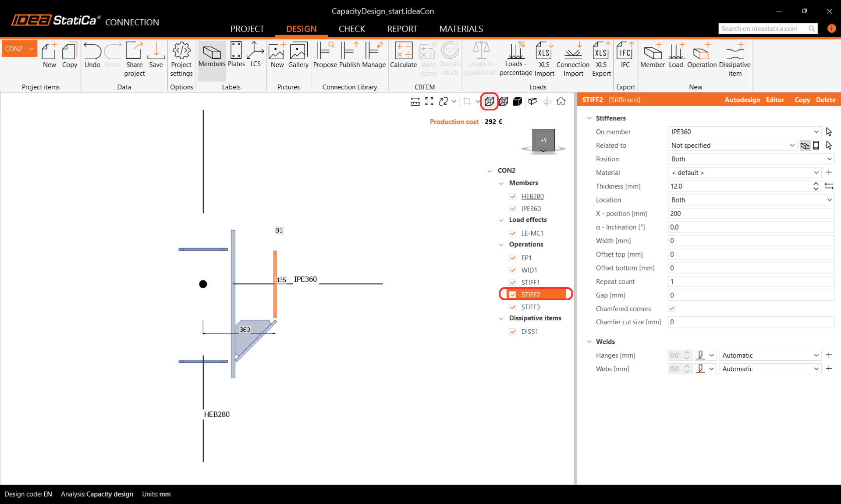
Task: Open the Location dropdown
Action: [x=751, y=199]
